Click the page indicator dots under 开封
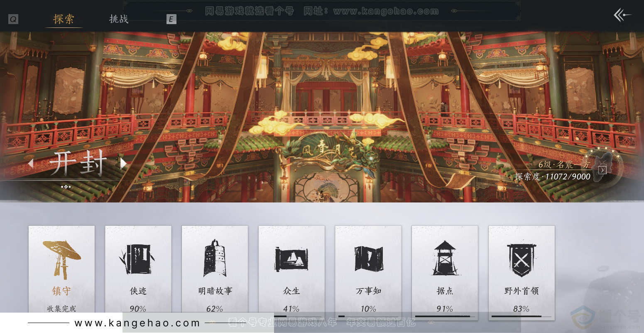 pyautogui.click(x=66, y=187)
